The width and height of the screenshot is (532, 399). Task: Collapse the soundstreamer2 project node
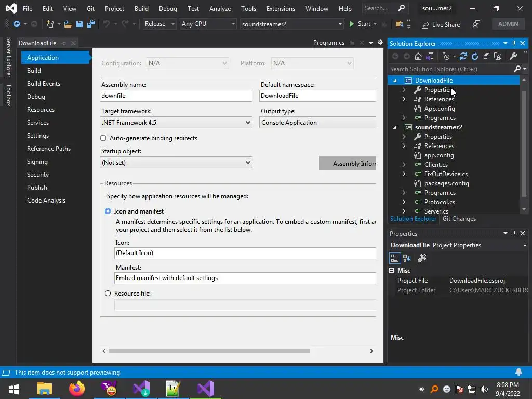[x=395, y=127]
